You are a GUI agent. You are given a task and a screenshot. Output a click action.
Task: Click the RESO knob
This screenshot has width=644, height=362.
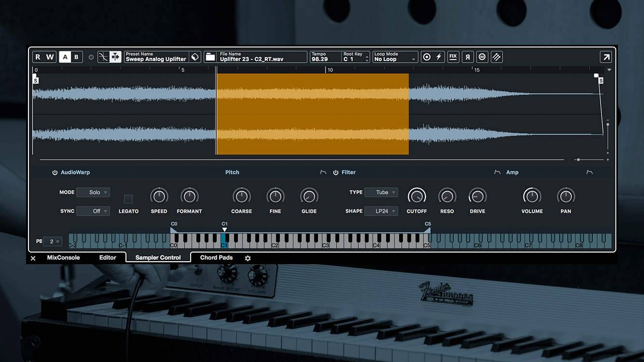(x=447, y=196)
